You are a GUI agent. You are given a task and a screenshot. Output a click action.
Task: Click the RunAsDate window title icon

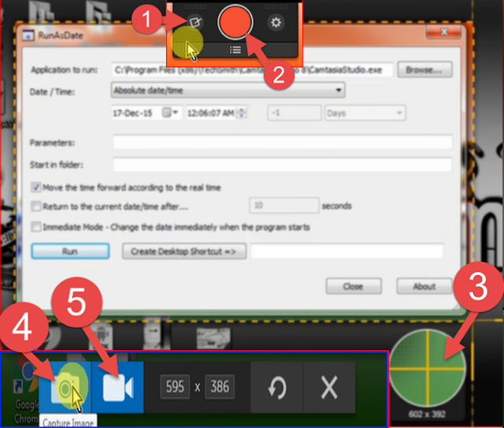pyautogui.click(x=28, y=35)
